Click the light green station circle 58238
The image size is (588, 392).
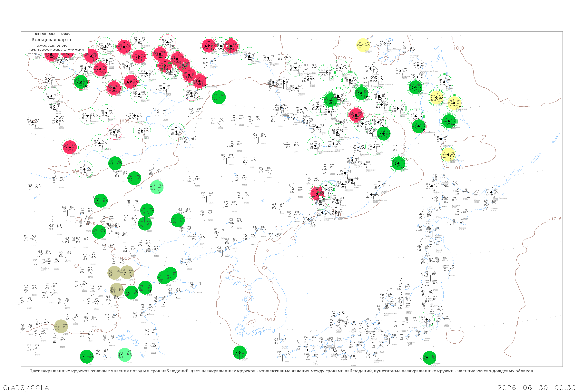(x=124, y=355)
